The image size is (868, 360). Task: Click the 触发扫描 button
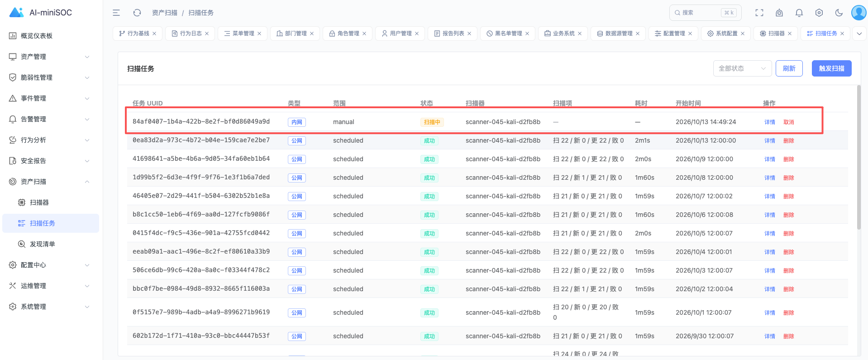coord(832,68)
